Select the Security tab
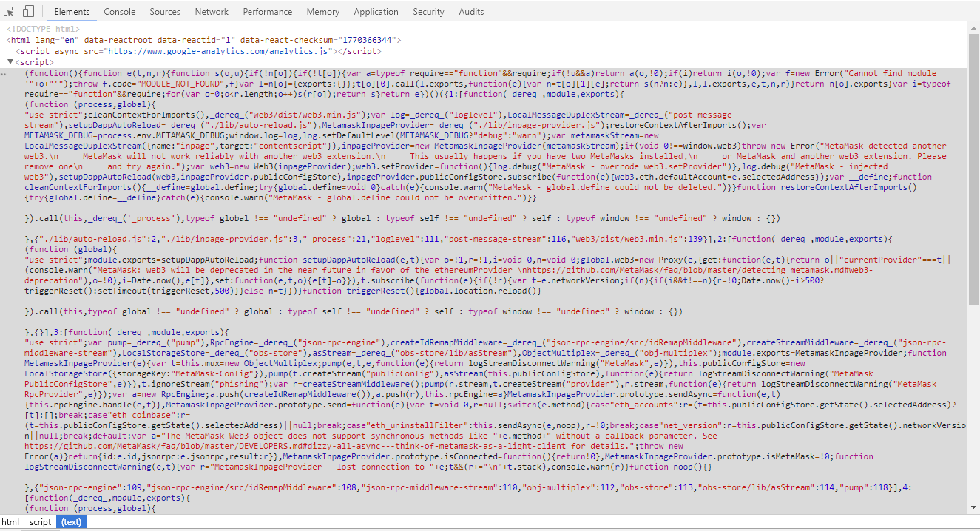 [x=428, y=12]
